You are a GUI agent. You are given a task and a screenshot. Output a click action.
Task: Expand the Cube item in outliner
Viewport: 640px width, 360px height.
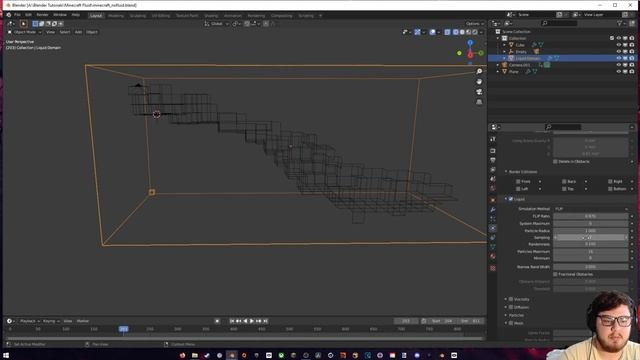click(x=504, y=45)
